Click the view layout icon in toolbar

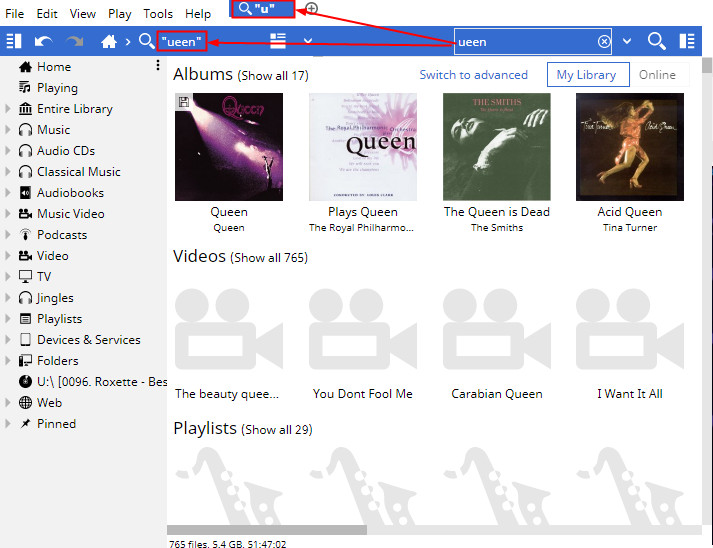(278, 41)
